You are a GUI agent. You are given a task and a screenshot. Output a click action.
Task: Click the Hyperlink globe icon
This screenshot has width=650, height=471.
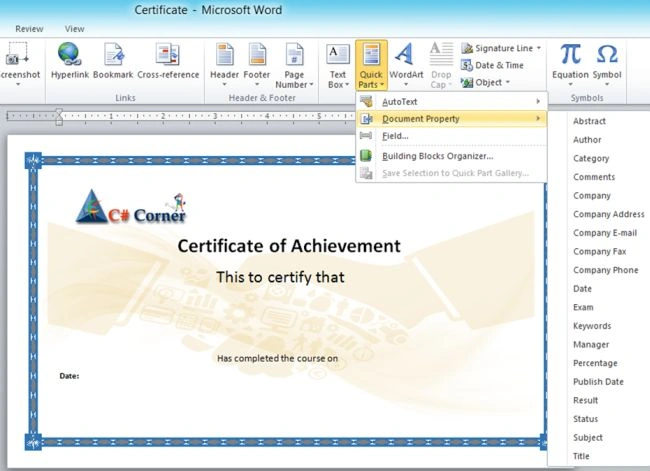click(69, 54)
